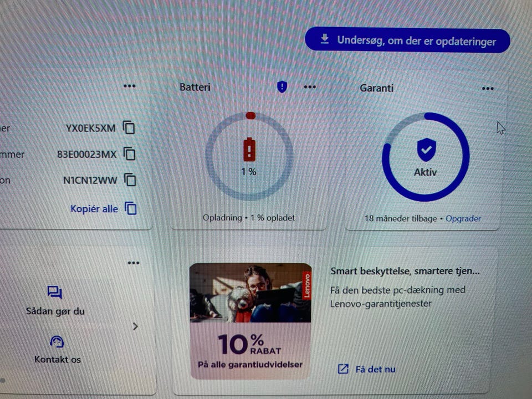Open the Garanti card three-dot menu
The width and height of the screenshot is (532, 399).
tap(488, 89)
